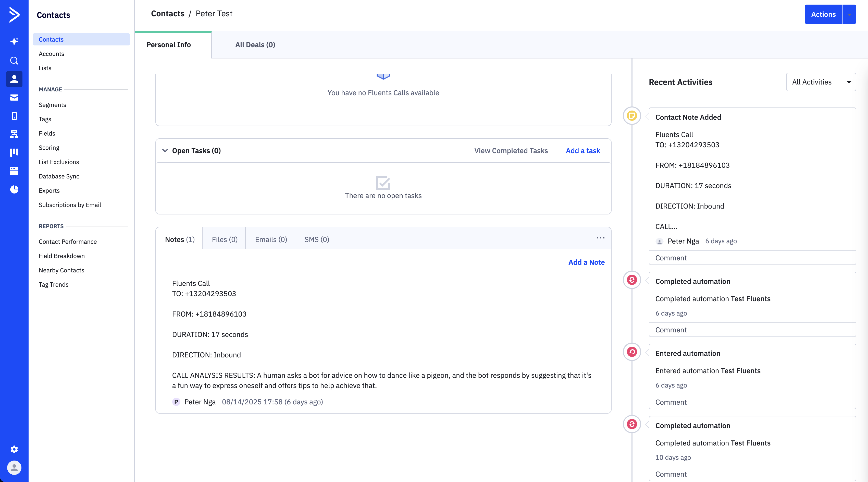Screen dimensions: 868x482
Task: Open the Reports pie chart icon
Action: coord(14,189)
